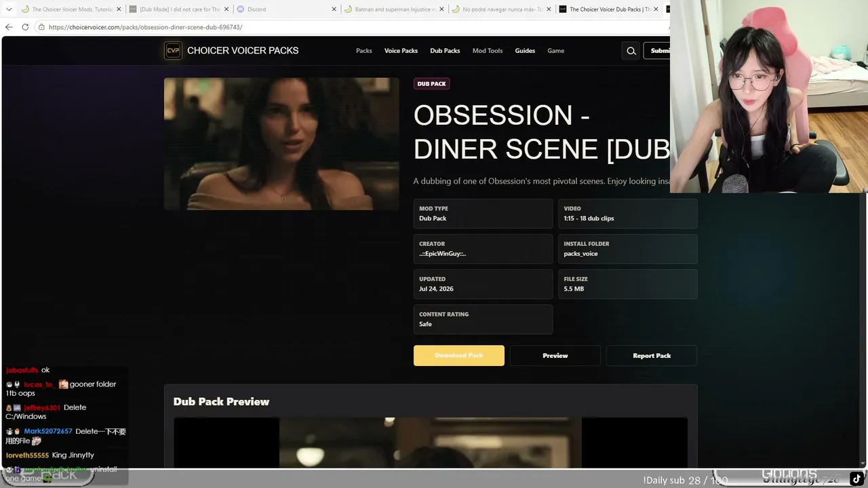Close the Batman and superman tab
The width and height of the screenshot is (868, 488).
(441, 9)
